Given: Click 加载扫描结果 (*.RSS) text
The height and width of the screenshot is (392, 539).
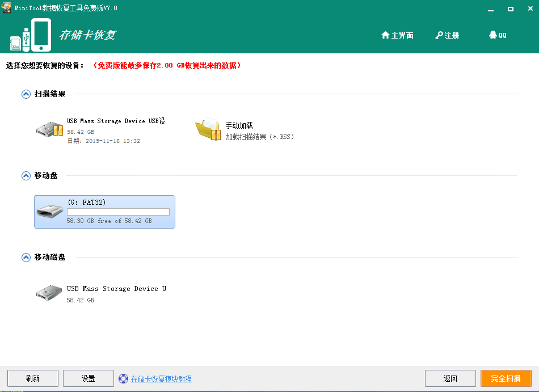Looking at the screenshot, I should click(x=259, y=137).
